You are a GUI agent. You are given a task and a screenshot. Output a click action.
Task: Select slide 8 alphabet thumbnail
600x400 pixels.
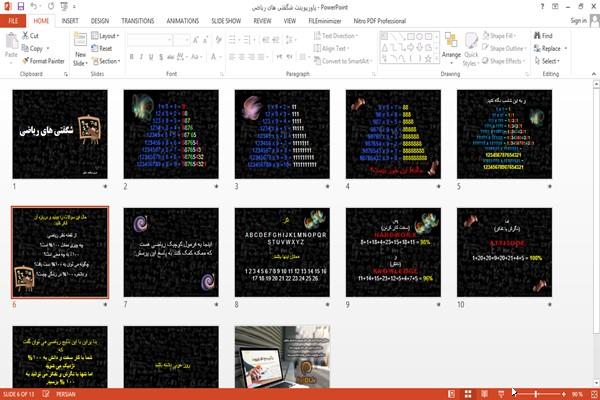(282, 252)
